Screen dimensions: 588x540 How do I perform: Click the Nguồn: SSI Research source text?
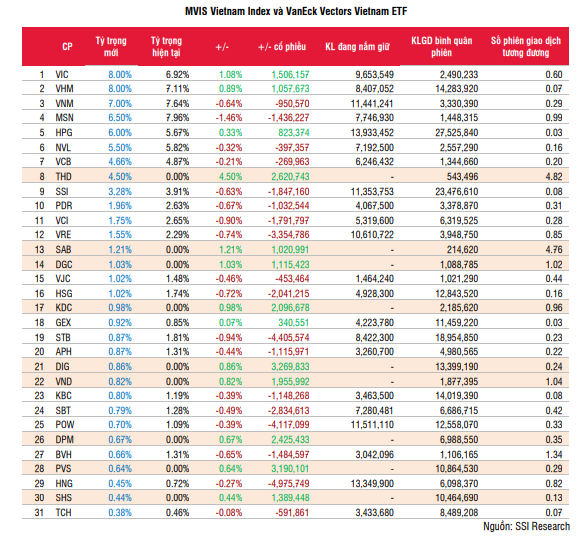[526, 526]
